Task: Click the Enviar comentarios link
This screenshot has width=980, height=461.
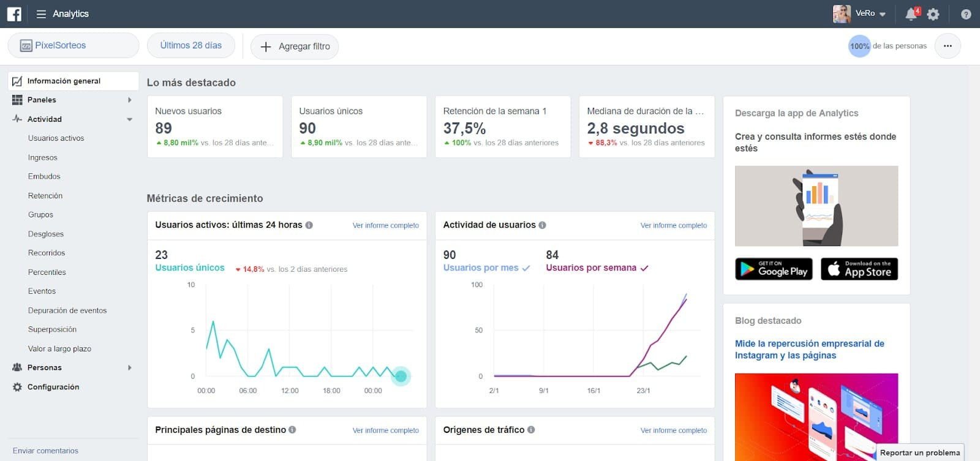Action: point(45,451)
